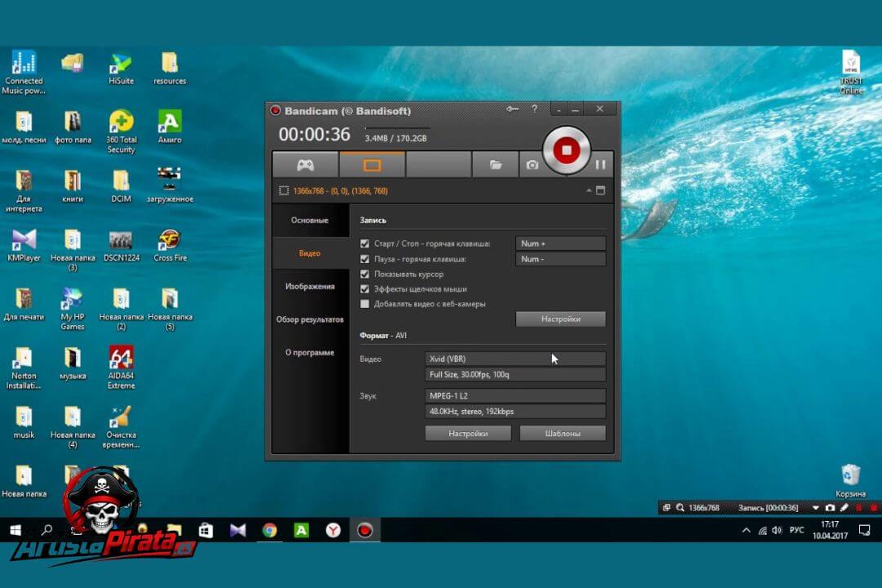The image size is (882, 588).
Task: Stop recording with the red button
Action: click(566, 150)
